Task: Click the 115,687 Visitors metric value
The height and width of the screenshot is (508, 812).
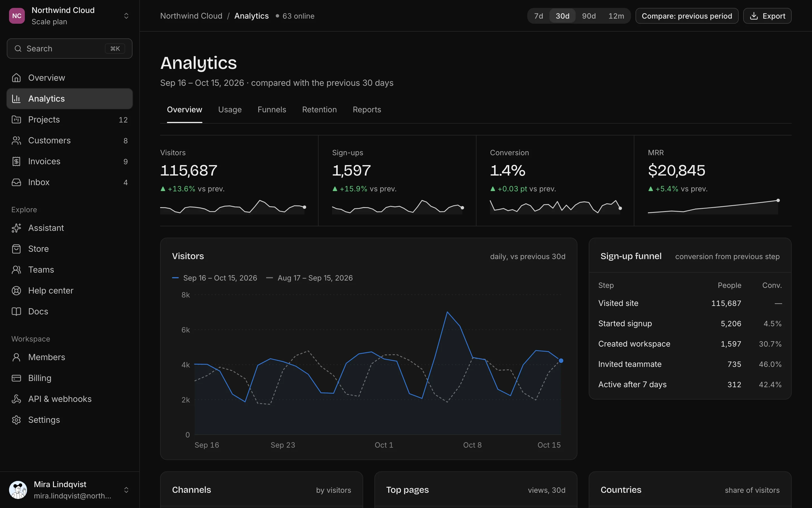Action: [x=189, y=170]
